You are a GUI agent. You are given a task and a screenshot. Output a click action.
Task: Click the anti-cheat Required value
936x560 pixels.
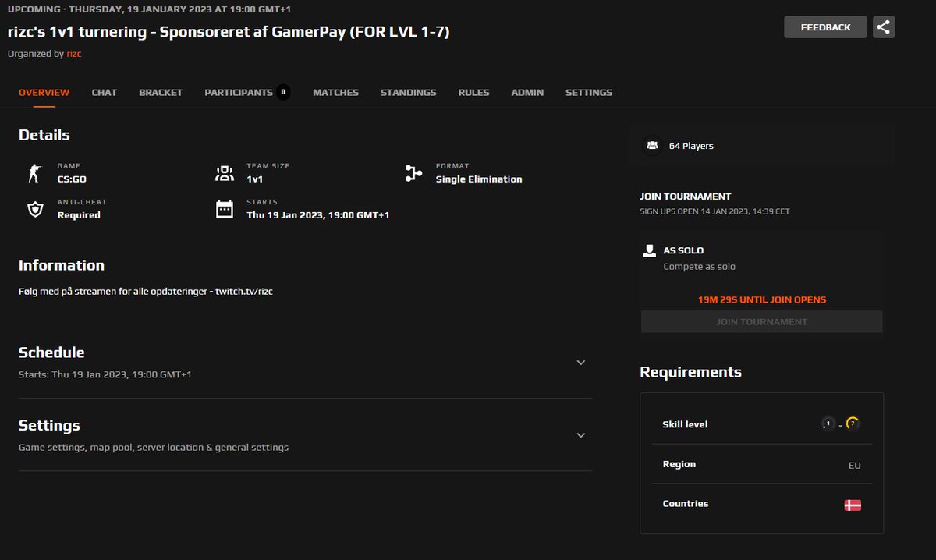pyautogui.click(x=79, y=215)
